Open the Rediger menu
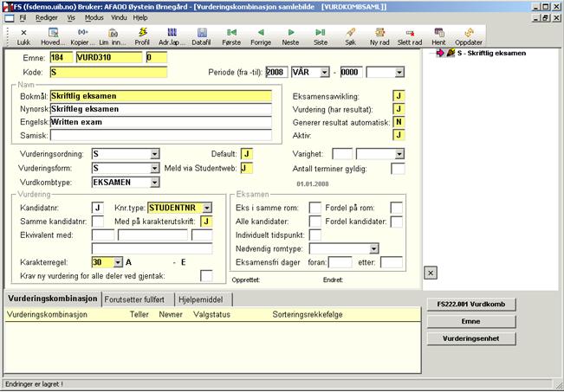 48,17
